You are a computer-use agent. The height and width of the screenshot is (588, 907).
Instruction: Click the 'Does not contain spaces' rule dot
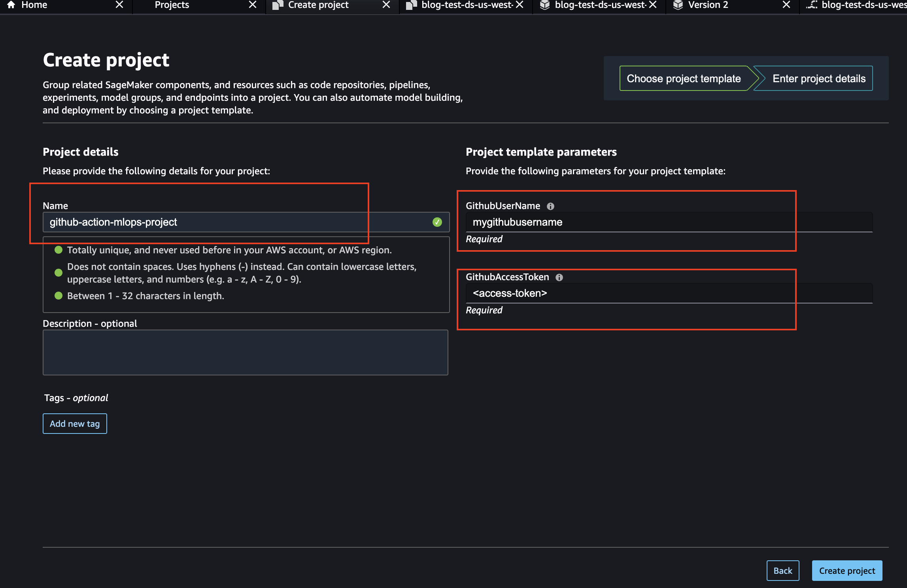coord(59,273)
